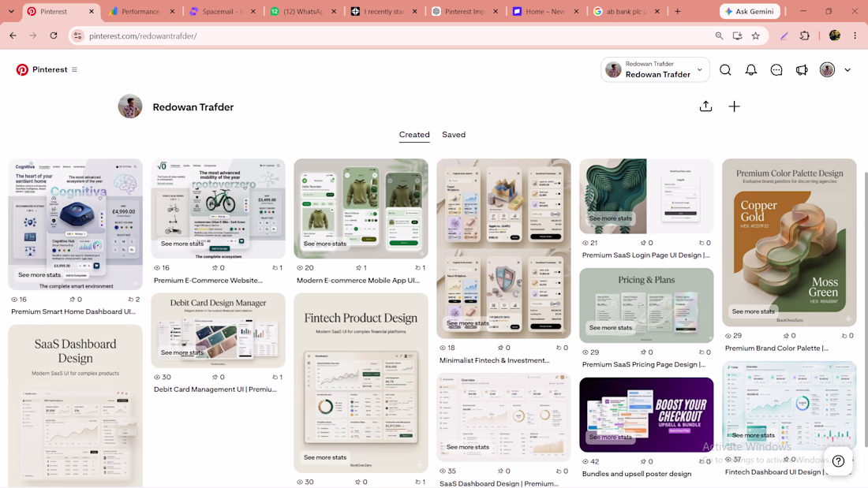Switch to the WhatsApp browser tab
Image resolution: width=868 pixels, height=488 pixels.
point(303,11)
